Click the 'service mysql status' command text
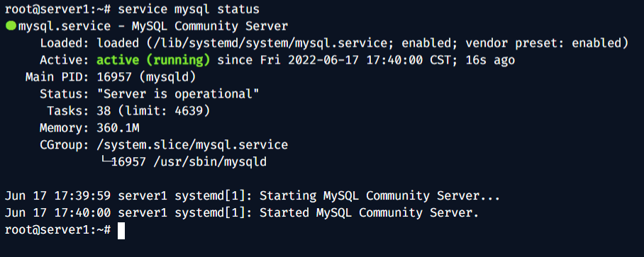The height and width of the screenshot is (257, 644). pos(189,9)
